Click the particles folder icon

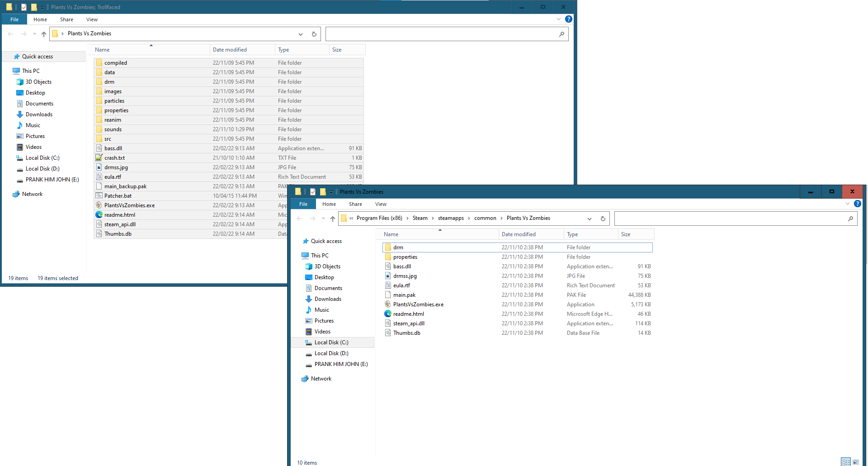(x=99, y=101)
